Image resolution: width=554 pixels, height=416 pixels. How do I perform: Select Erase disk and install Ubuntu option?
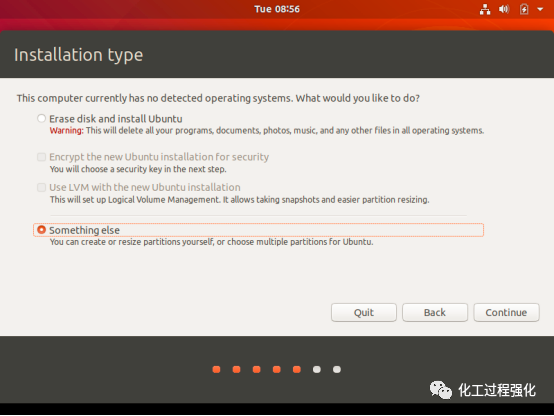pyautogui.click(x=41, y=118)
